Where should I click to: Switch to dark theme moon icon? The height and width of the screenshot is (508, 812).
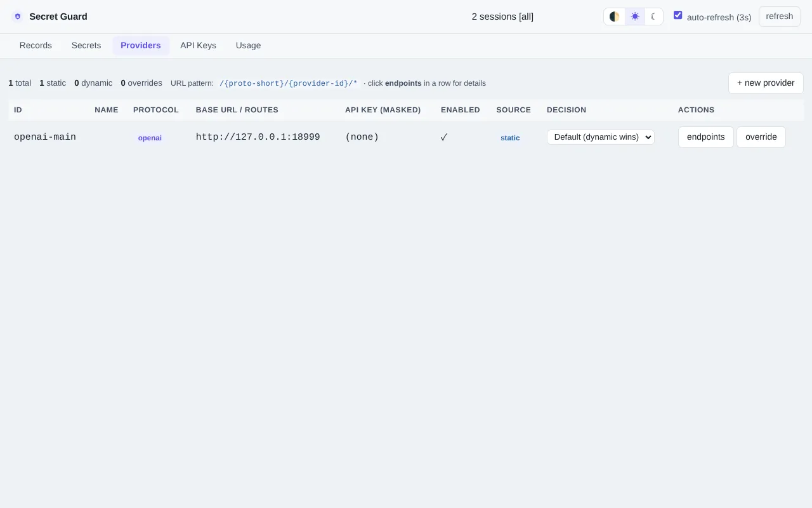(x=653, y=17)
